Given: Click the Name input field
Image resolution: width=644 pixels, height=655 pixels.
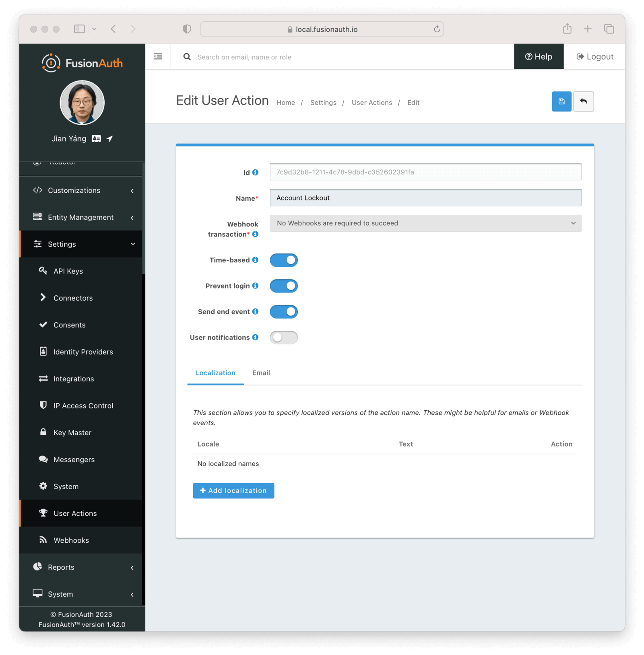Looking at the screenshot, I should (425, 198).
